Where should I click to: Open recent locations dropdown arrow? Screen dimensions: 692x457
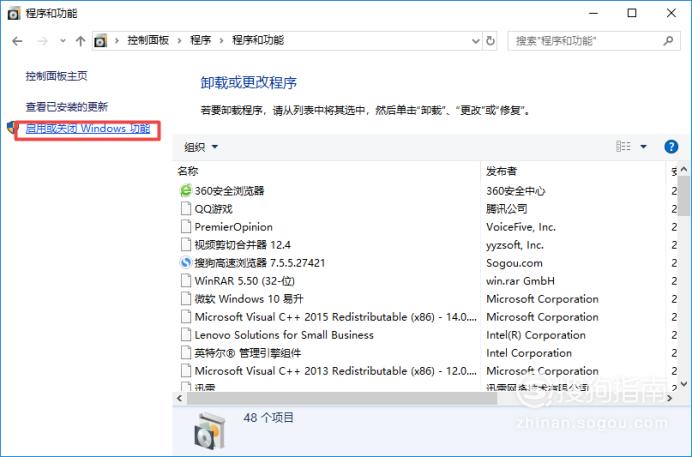[63, 41]
